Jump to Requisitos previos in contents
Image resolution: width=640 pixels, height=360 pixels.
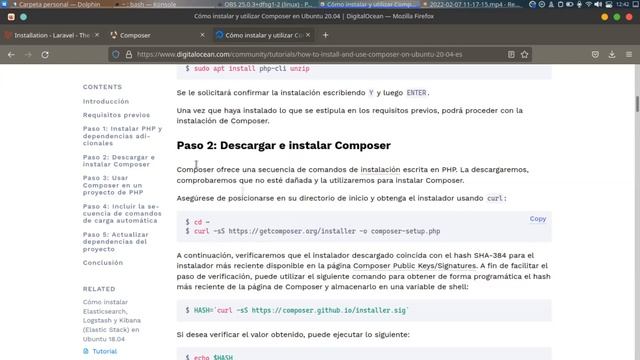click(116, 115)
